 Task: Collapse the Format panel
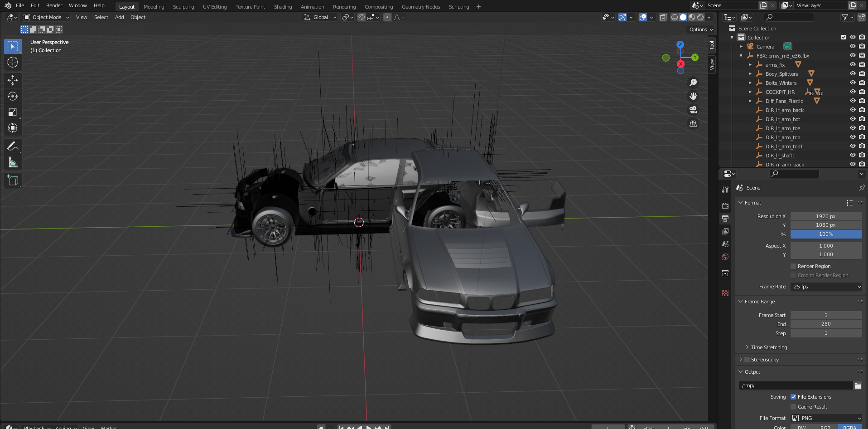741,203
